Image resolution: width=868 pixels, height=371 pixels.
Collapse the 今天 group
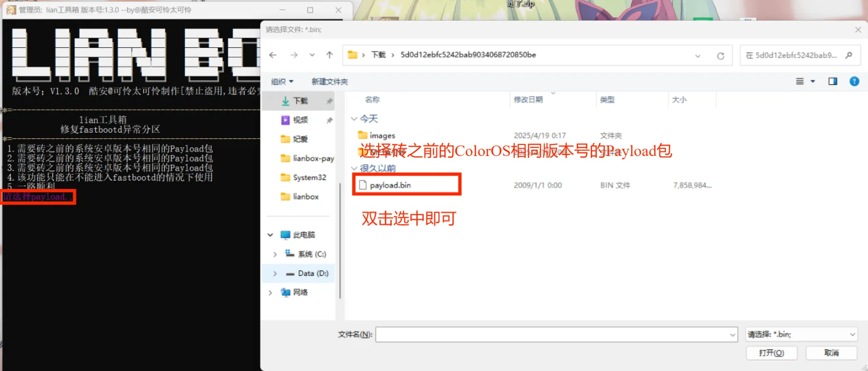click(x=354, y=119)
